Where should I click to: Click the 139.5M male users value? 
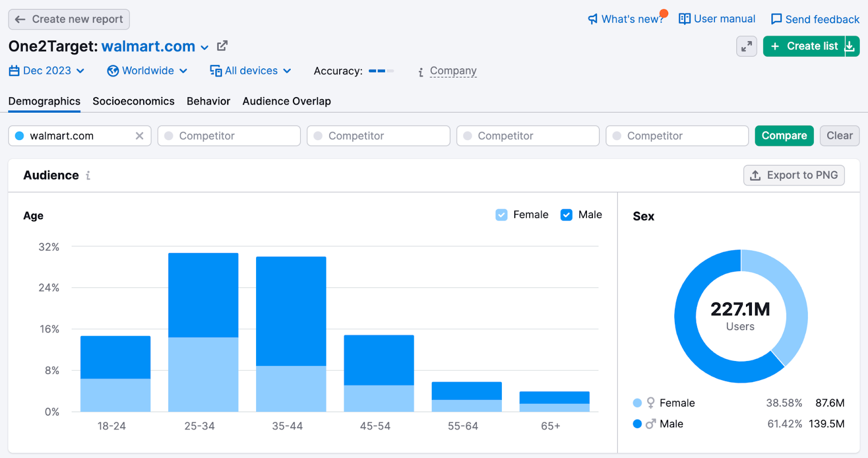click(827, 424)
